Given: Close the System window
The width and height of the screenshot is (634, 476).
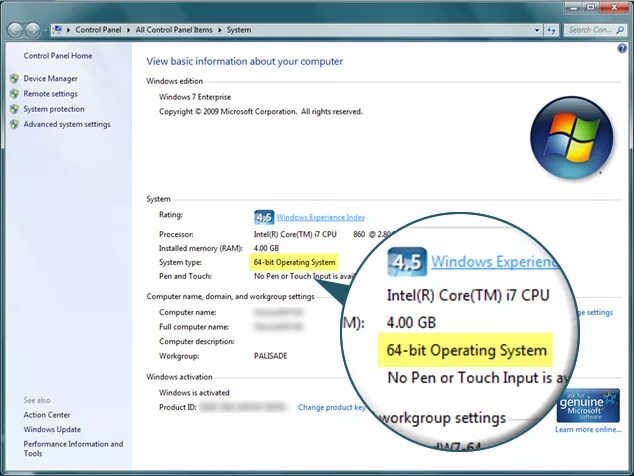Looking at the screenshot, I should (614, 8).
